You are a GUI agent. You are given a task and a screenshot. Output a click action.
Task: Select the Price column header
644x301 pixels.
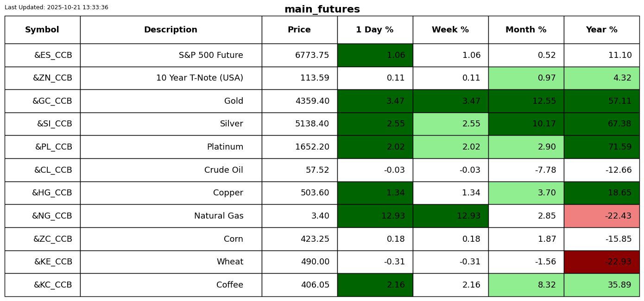[299, 30]
